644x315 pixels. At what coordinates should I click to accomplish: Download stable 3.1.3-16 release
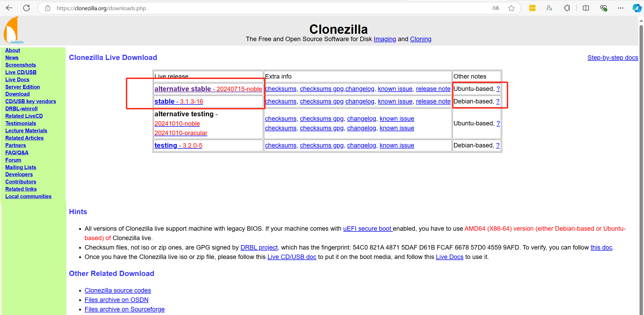179,102
